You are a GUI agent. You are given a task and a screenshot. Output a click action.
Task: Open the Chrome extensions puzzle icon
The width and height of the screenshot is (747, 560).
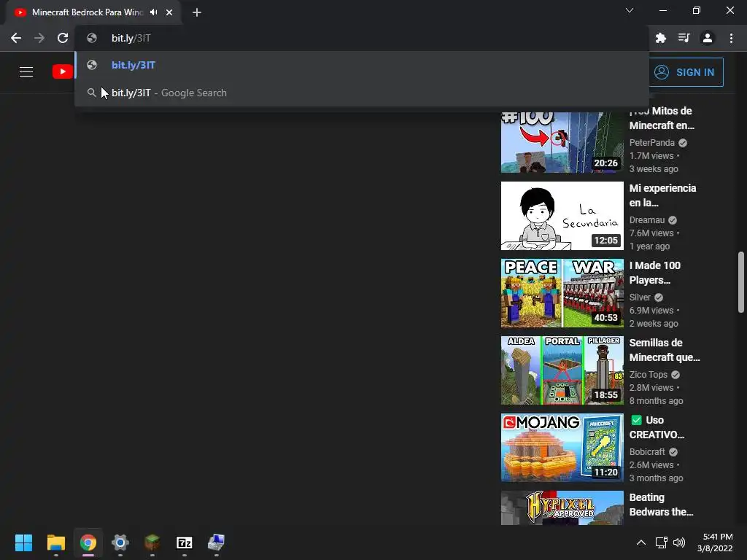click(x=661, y=38)
